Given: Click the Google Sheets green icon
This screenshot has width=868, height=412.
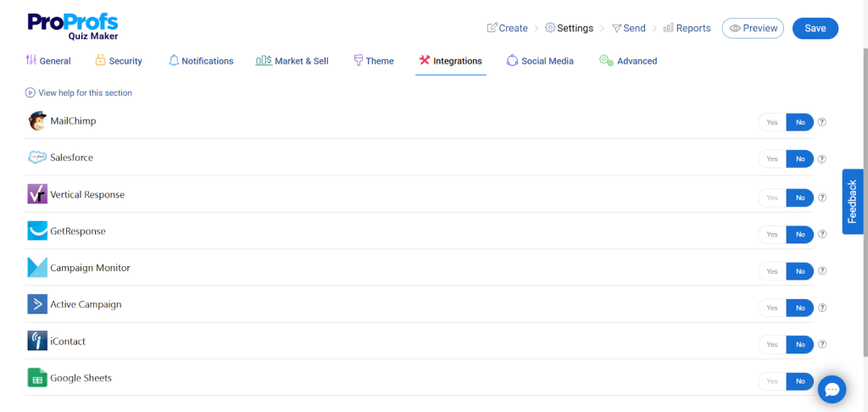Looking at the screenshot, I should pyautogui.click(x=37, y=378).
